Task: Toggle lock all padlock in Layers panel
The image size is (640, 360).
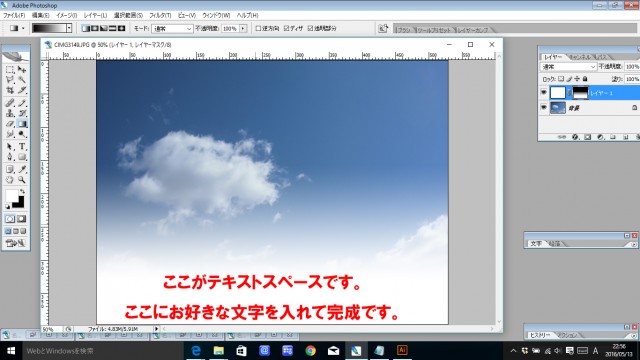Action: tap(585, 79)
